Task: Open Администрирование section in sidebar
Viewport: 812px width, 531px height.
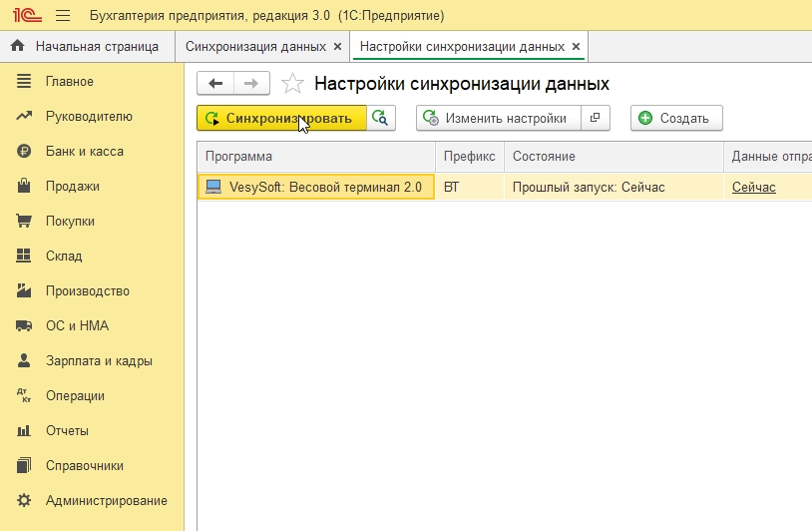Action: tap(107, 501)
